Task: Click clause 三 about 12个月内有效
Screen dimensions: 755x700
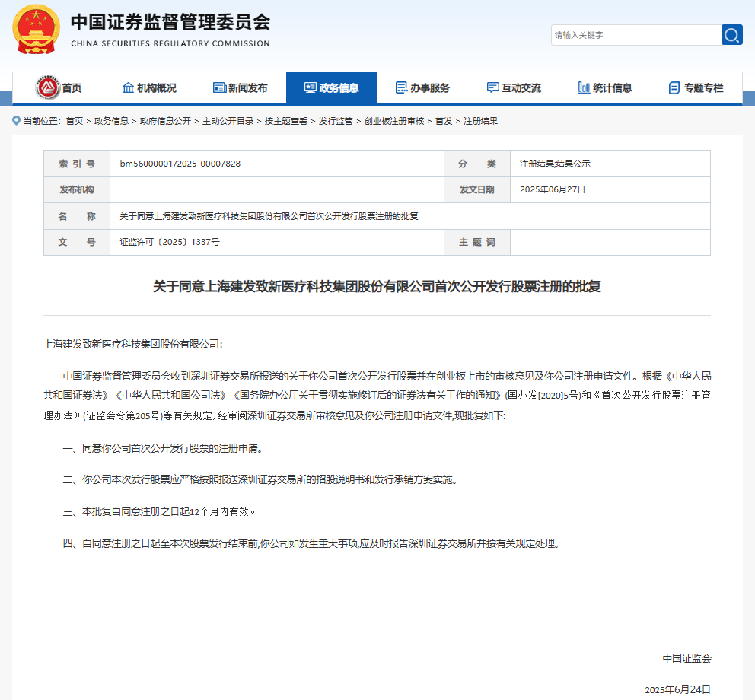Action: pos(159,511)
